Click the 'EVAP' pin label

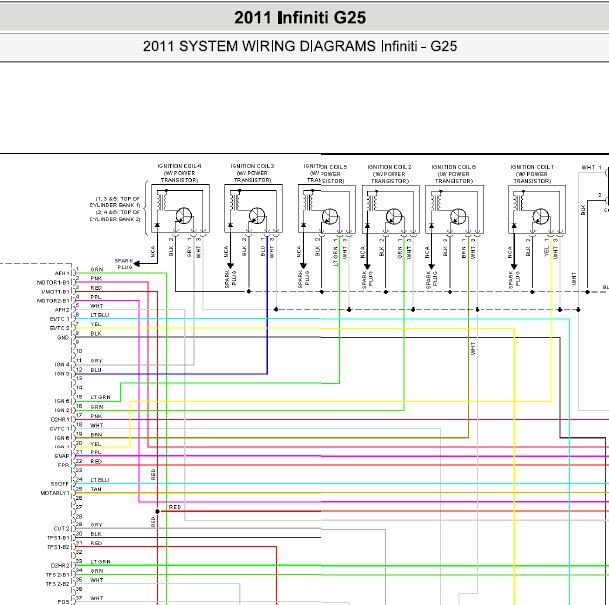[x=62, y=456]
